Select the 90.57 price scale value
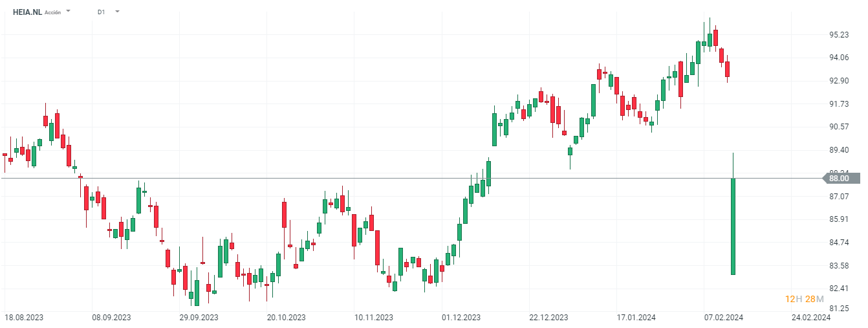 (838, 127)
